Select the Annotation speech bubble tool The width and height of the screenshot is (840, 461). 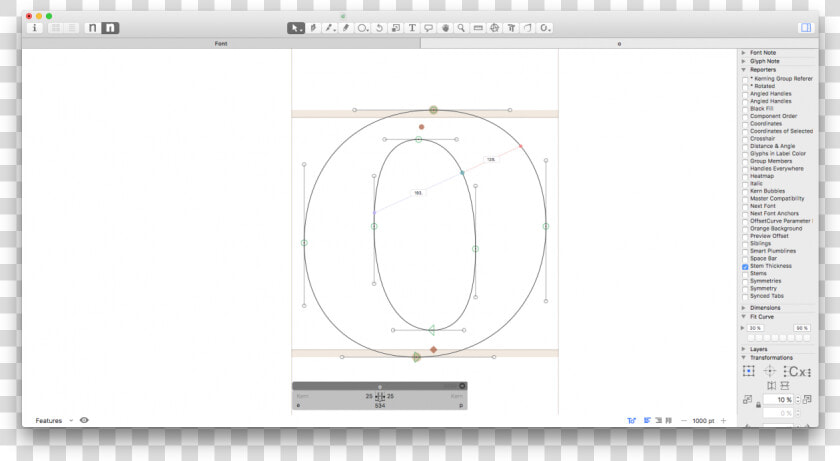(429, 28)
